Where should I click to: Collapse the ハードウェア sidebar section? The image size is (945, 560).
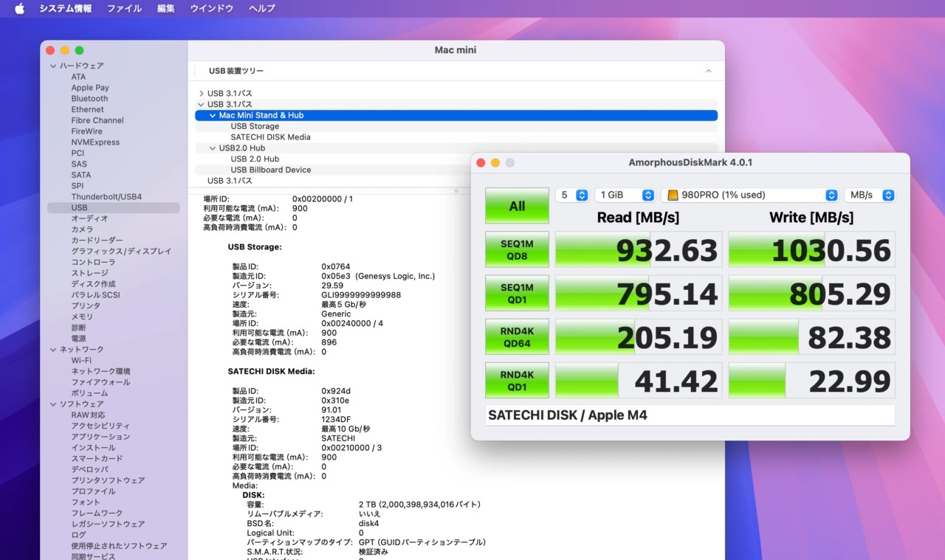(53, 66)
